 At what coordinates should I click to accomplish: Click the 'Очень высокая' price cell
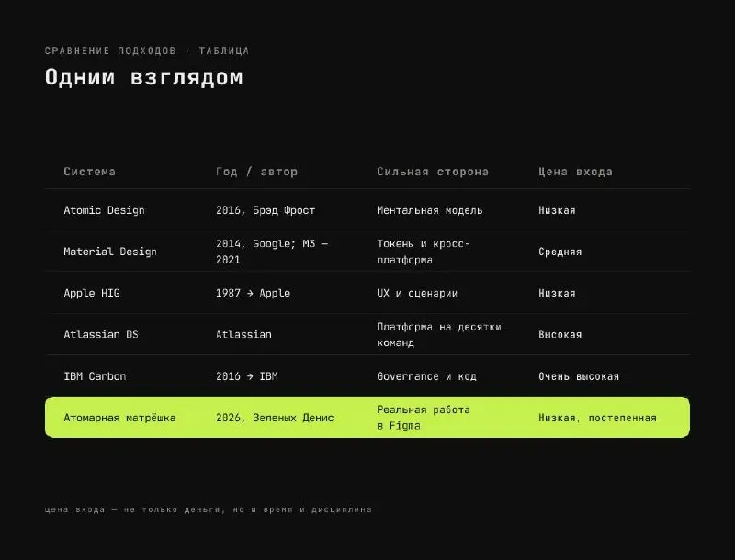tap(579, 376)
